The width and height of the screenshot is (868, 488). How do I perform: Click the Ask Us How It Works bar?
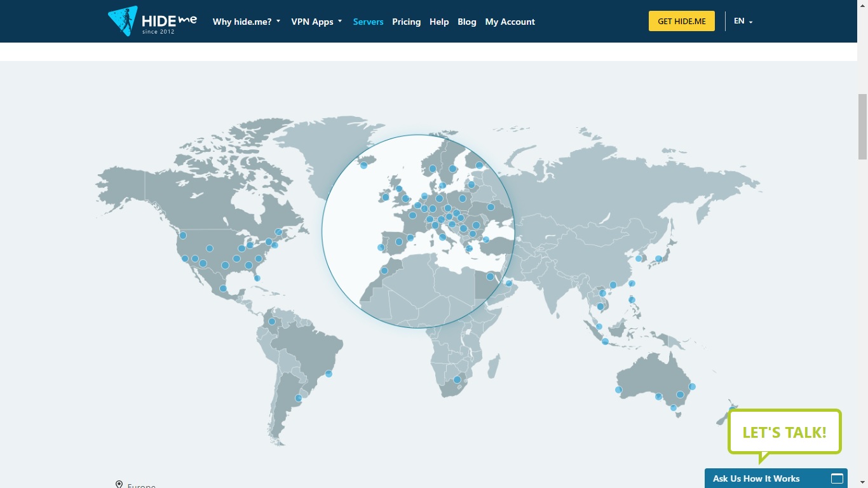click(x=756, y=478)
